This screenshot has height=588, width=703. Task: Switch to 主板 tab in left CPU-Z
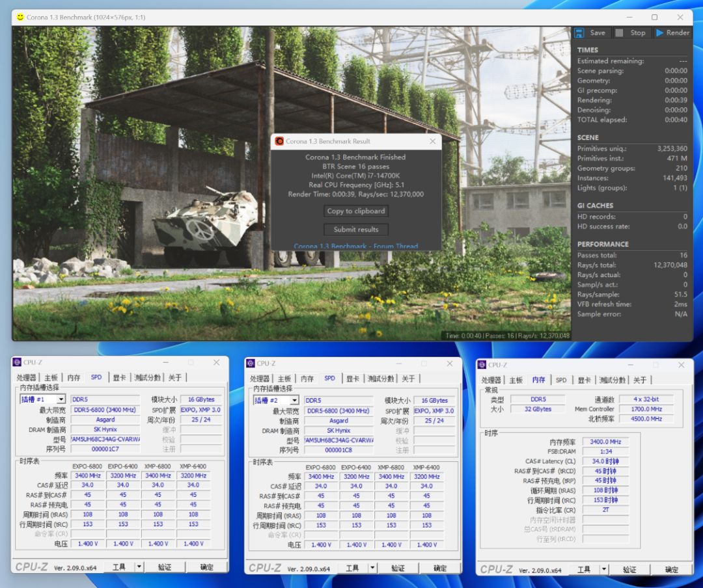pyautogui.click(x=51, y=377)
